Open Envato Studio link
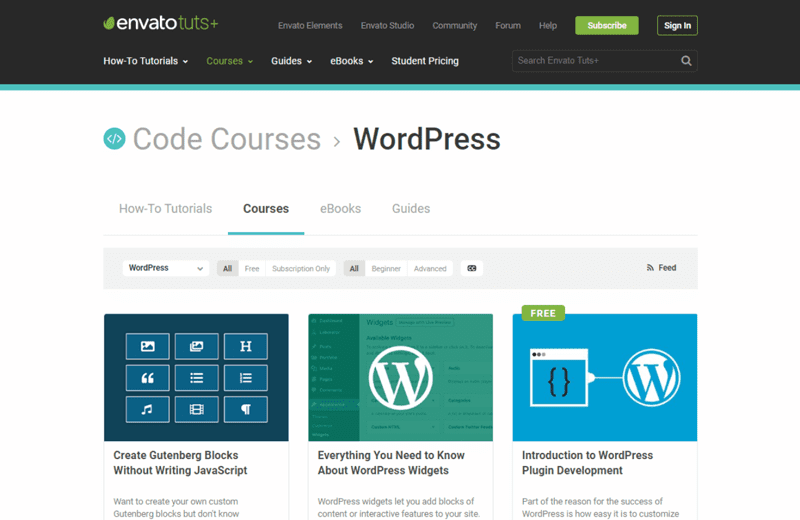 pyautogui.click(x=387, y=26)
